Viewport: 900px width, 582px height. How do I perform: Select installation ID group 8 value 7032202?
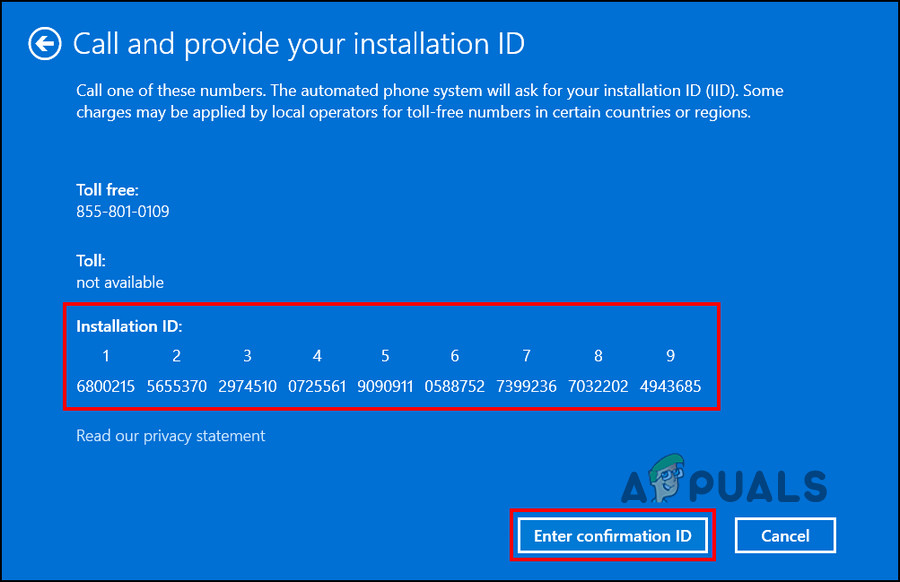(598, 386)
